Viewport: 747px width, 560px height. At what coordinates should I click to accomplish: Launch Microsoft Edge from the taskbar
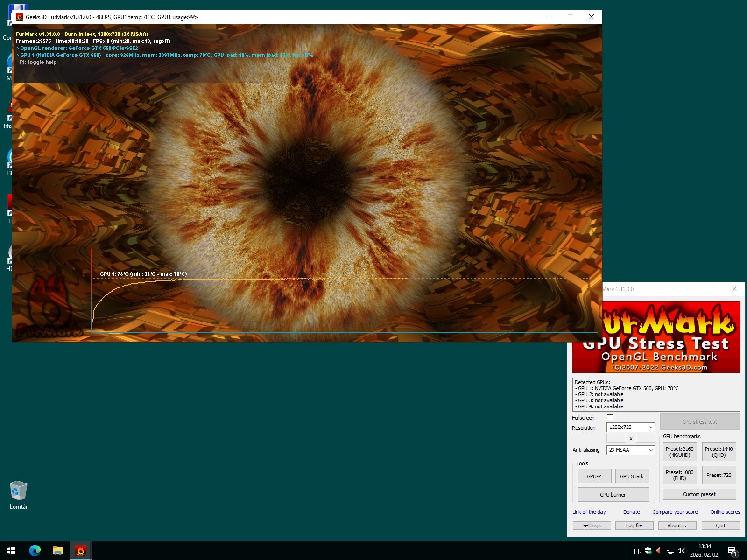pyautogui.click(x=35, y=551)
